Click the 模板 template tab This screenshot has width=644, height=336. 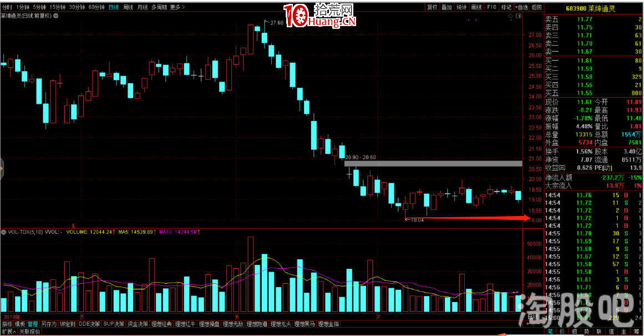(20, 324)
